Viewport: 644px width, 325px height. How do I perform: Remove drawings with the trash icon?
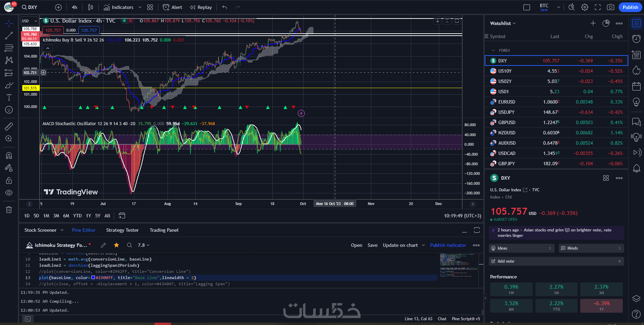[9, 209]
